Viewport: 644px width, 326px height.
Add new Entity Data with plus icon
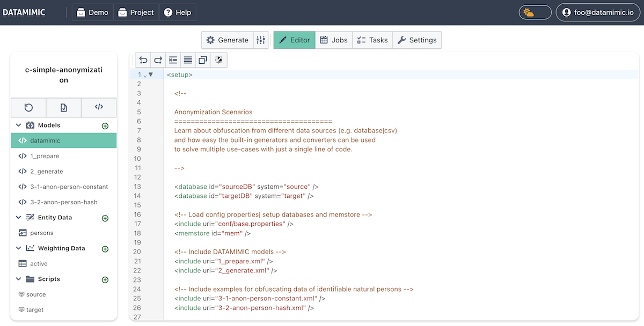(105, 218)
